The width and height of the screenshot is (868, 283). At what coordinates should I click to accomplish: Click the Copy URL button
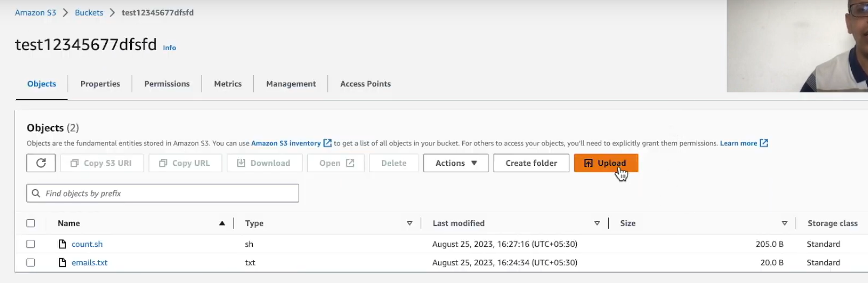coord(185,163)
